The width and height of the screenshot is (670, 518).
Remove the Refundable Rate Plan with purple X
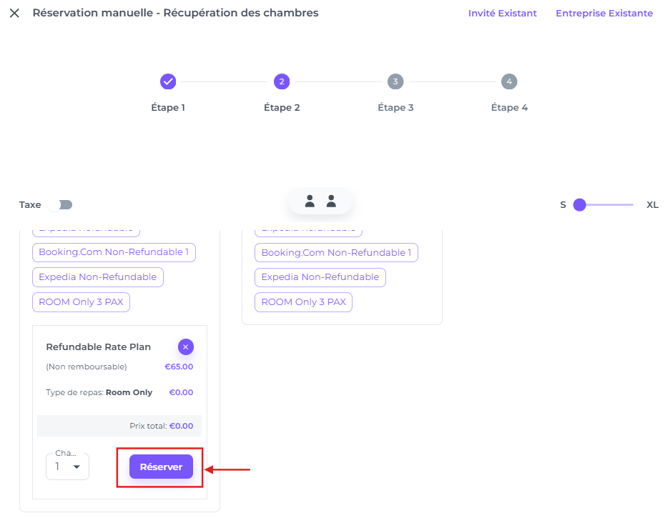tap(185, 347)
